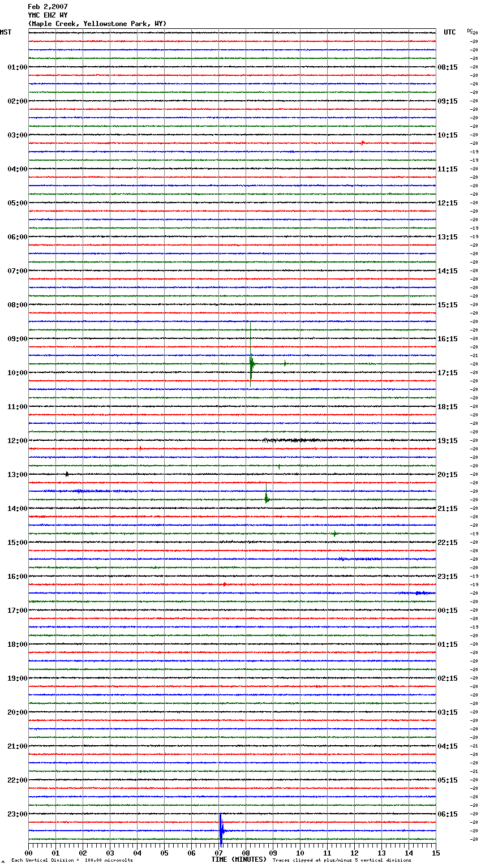
Task: Click the "Traces clipped" footnote text
Action: (x=342, y=861)
